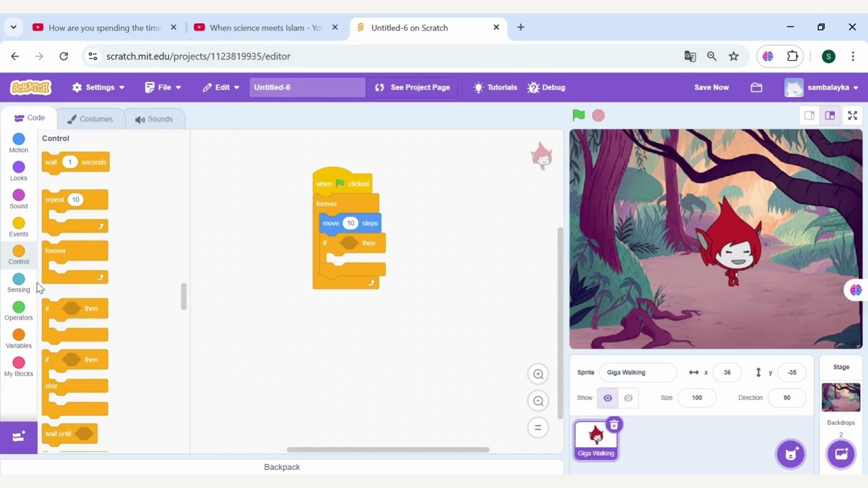868x488 pixels.
Task: Click the sprite name field Giga Walking
Action: [637, 372]
